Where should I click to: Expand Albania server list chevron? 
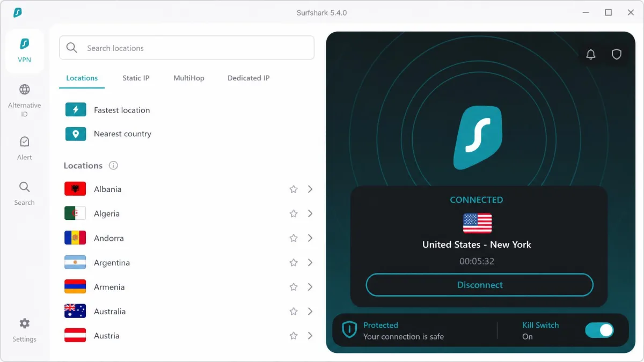310,189
